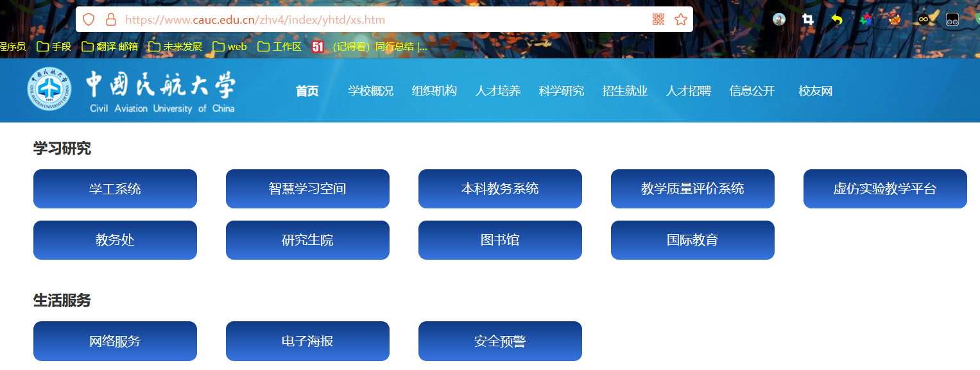980x370 pixels.
Task: Click the blocked-ball ad blocker extension icon
Action: click(893, 19)
